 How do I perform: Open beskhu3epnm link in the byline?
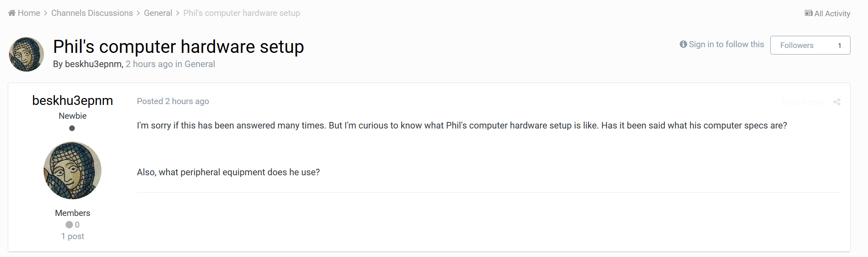point(93,64)
